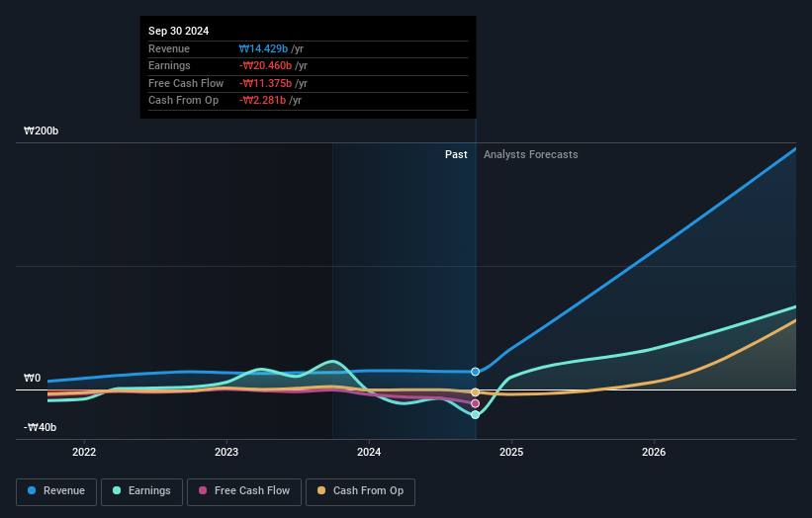
Task: Click the Revenue row label in tooltip
Action: (x=169, y=48)
